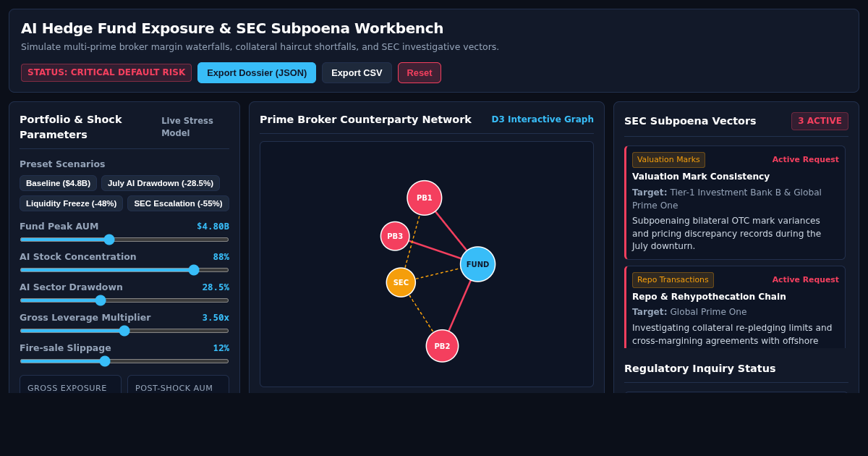
Task: Click the SEC Subpoena Vectors heading
Action: 690,121
